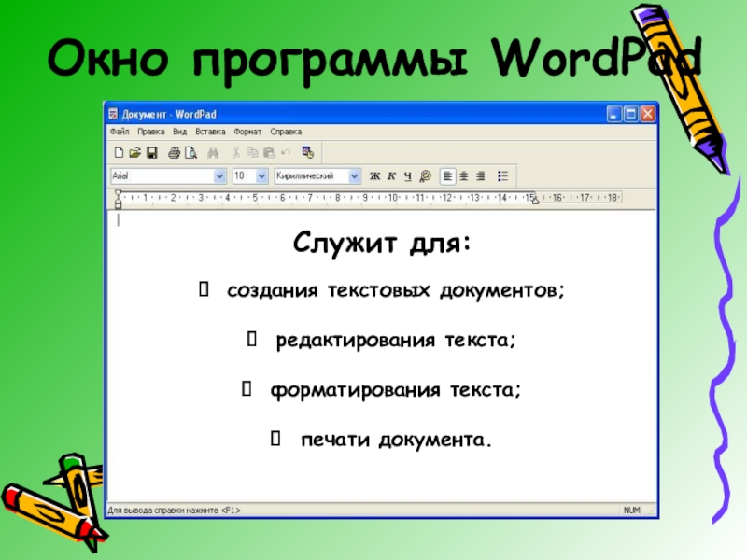Image resolution: width=747 pixels, height=560 pixels.
Task: Open Print Preview icon
Action: 190,153
